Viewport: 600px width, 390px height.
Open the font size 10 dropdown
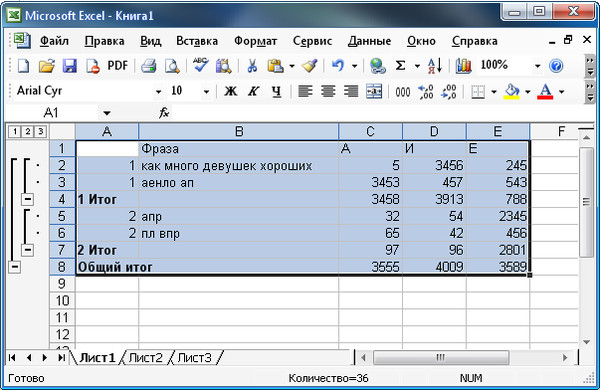click(206, 92)
